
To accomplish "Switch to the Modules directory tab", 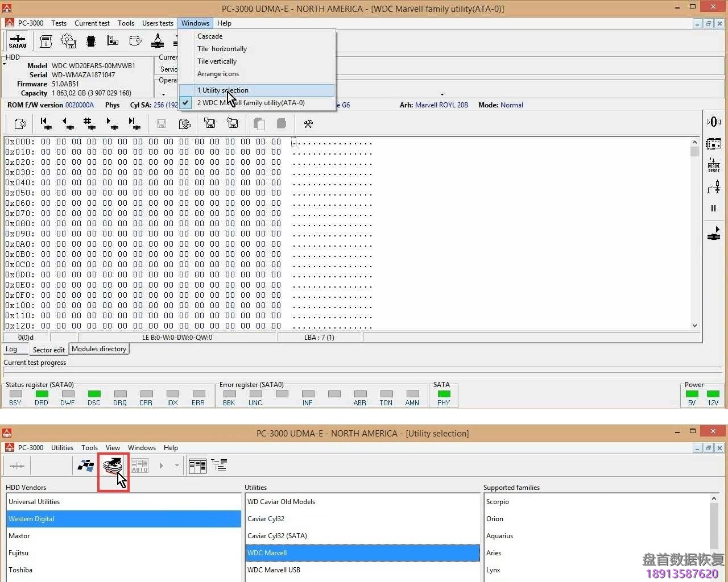I will pyautogui.click(x=99, y=349).
